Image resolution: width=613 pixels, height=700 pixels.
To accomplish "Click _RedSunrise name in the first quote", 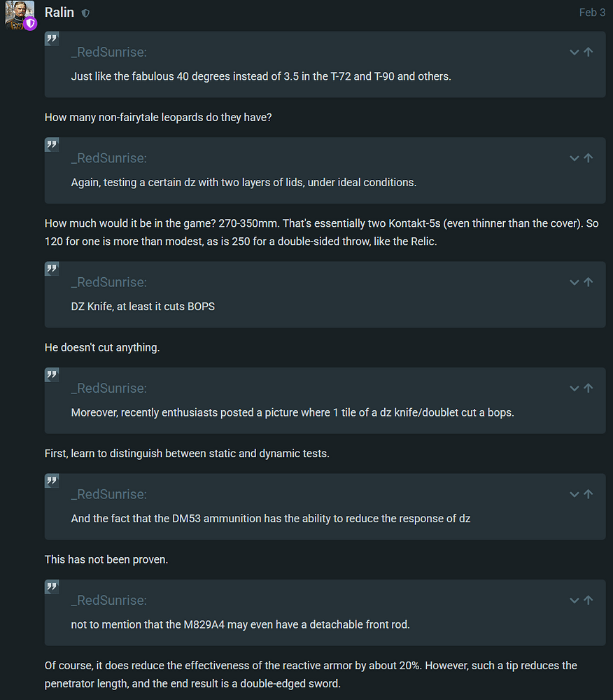I will point(108,52).
